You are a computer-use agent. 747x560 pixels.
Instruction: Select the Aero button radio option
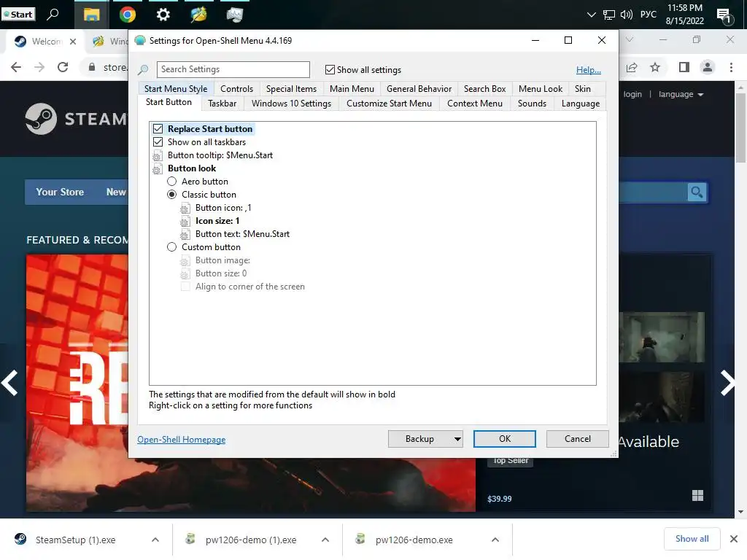(x=172, y=182)
